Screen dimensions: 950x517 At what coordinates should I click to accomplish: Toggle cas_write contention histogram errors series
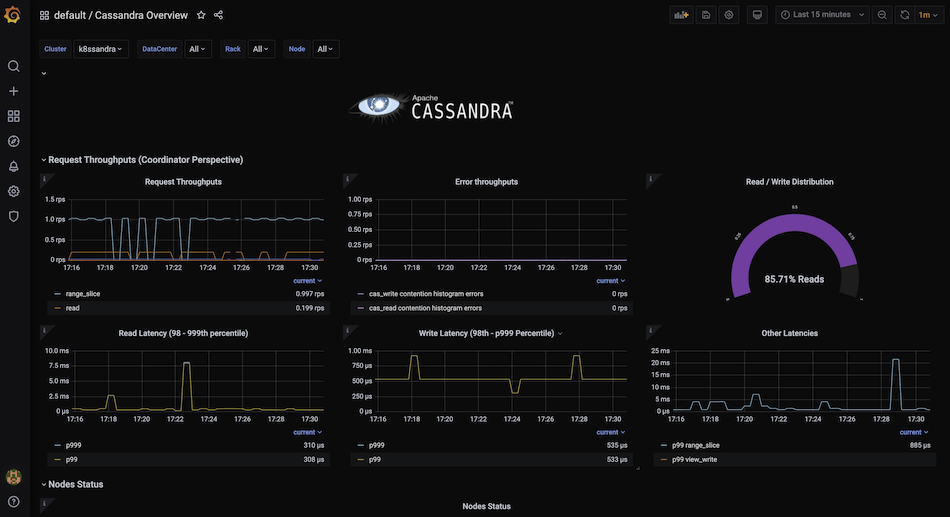pyautogui.click(x=426, y=294)
